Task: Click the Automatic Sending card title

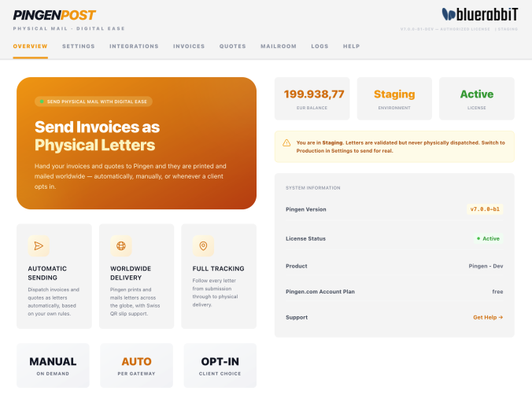Action: (x=47, y=273)
